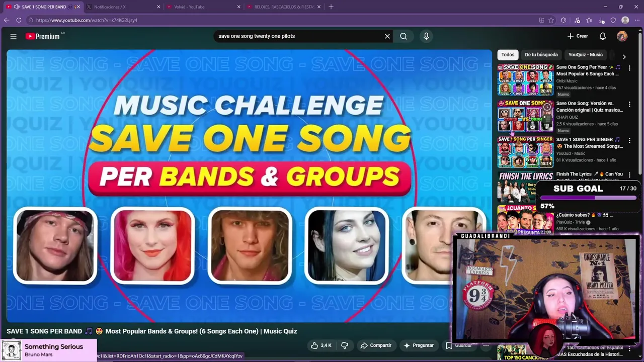View site information lock icon
This screenshot has width=644, height=362.
tap(31, 20)
